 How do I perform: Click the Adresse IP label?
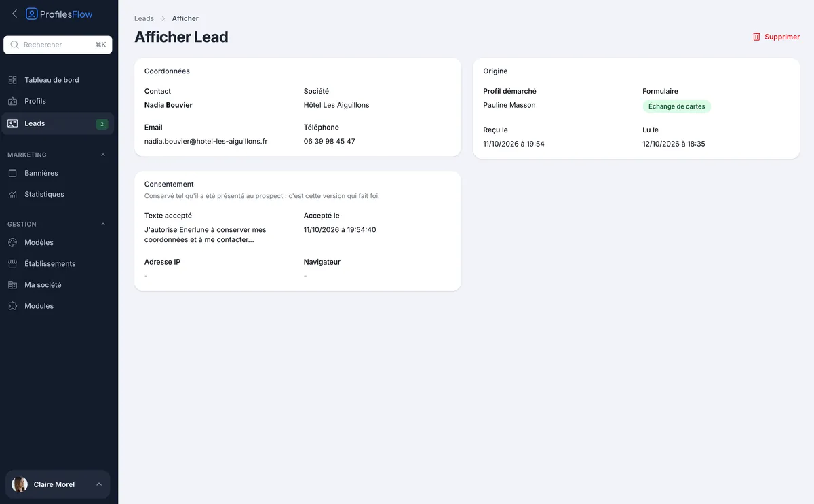[x=162, y=262]
